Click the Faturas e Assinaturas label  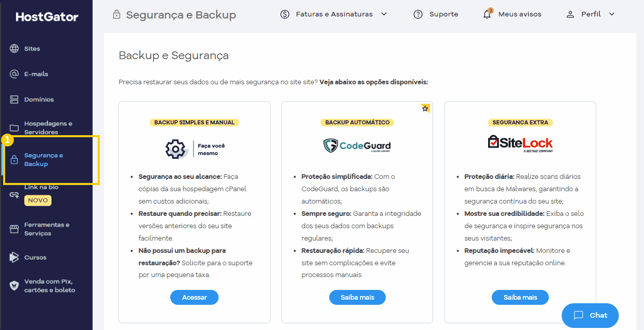(334, 14)
